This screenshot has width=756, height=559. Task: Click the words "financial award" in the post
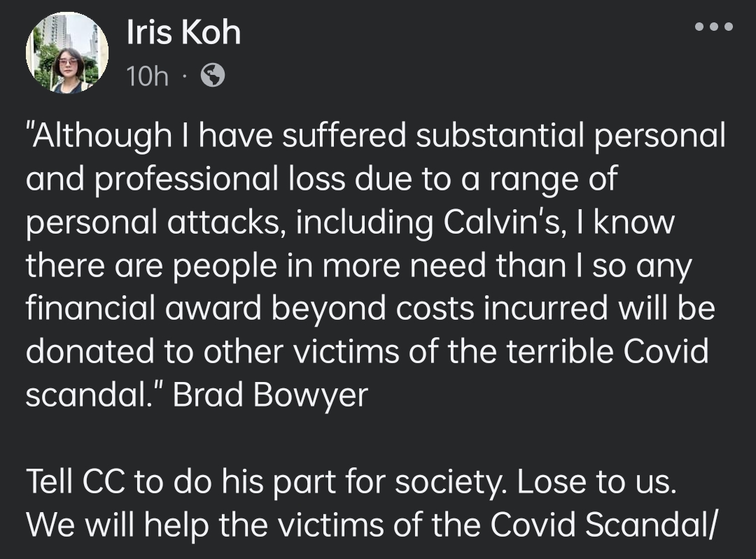coord(143,309)
